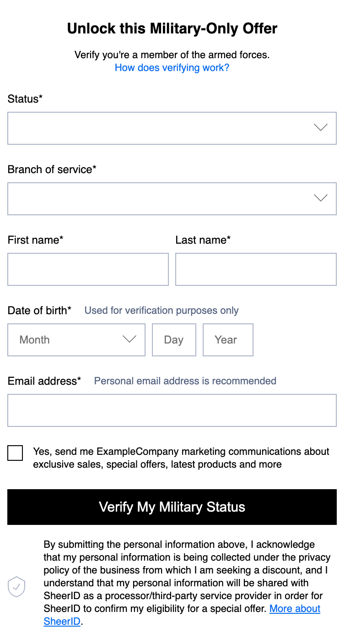Click the "Date of birth*" label
345x644 pixels.
click(x=40, y=311)
